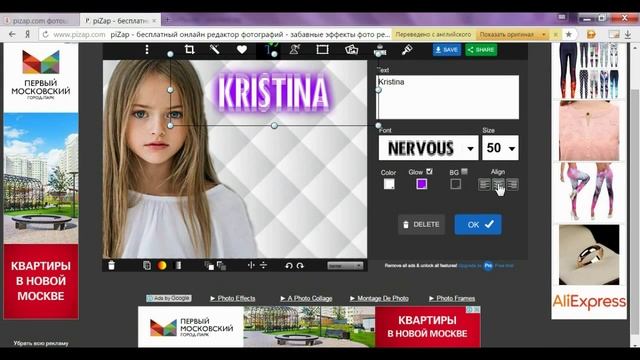The image size is (640, 360).
Task: Click the duplicate layer icon
Action: pos(147,265)
